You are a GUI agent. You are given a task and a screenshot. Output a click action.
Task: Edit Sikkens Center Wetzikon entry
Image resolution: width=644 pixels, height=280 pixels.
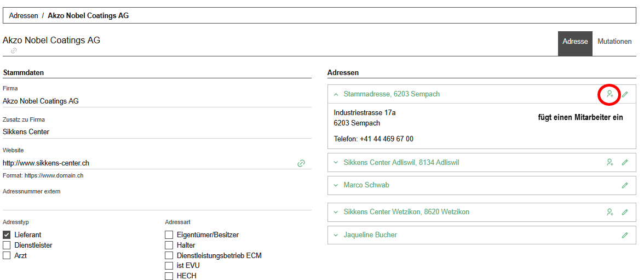625,212
